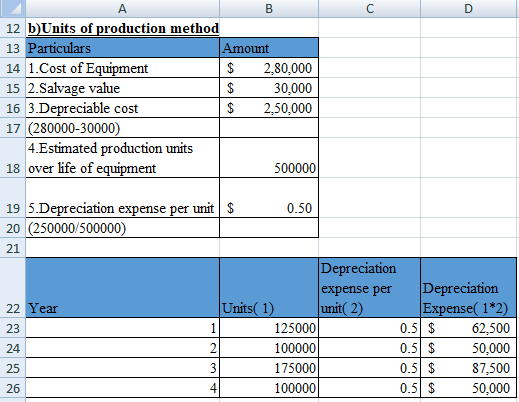Click the 'b)Units of production method' title cell
Image resolution: width=519 pixels, height=402 pixels.
[123, 28]
